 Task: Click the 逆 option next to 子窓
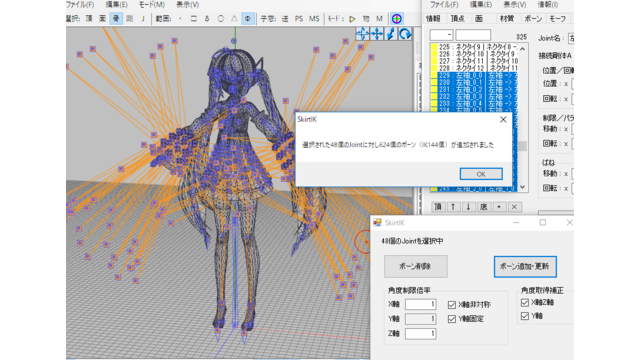285,19
